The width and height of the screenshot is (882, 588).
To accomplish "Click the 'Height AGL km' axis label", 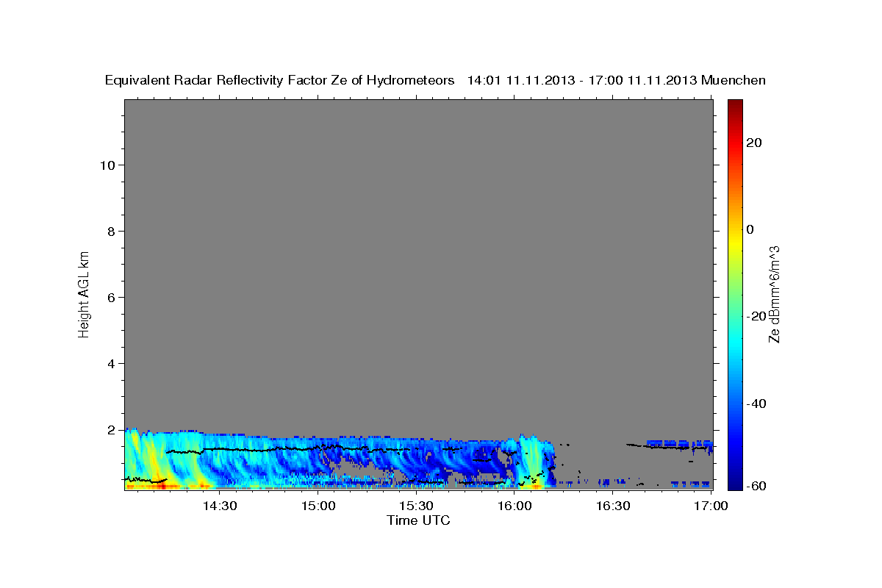I will (85, 293).
